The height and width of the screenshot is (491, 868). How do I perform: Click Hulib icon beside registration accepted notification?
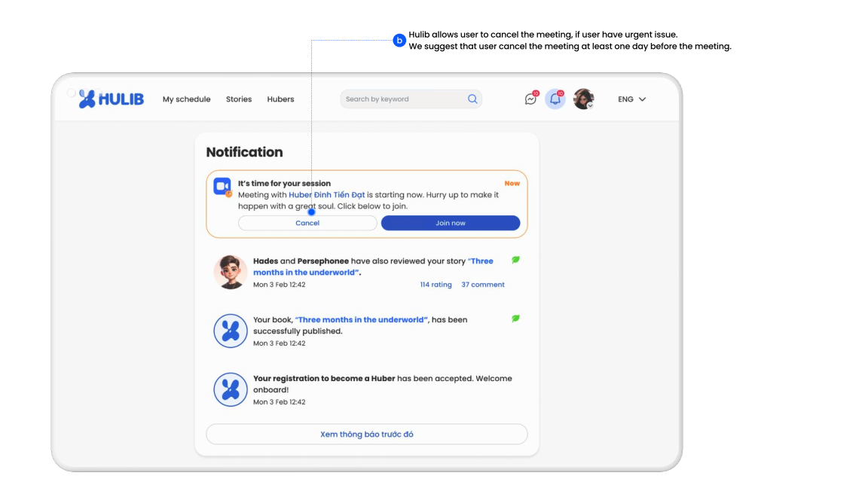pos(231,389)
